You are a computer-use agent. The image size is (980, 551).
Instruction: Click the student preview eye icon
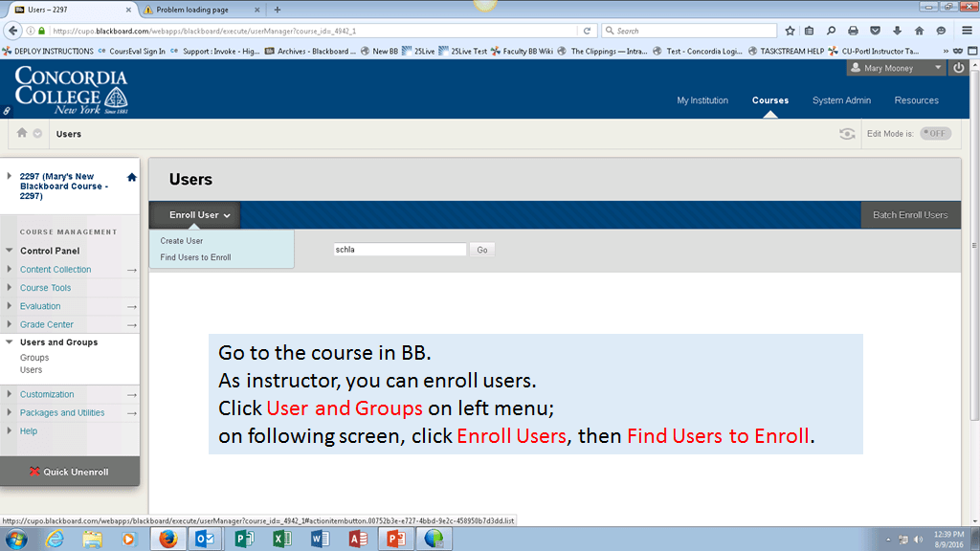pos(847,134)
